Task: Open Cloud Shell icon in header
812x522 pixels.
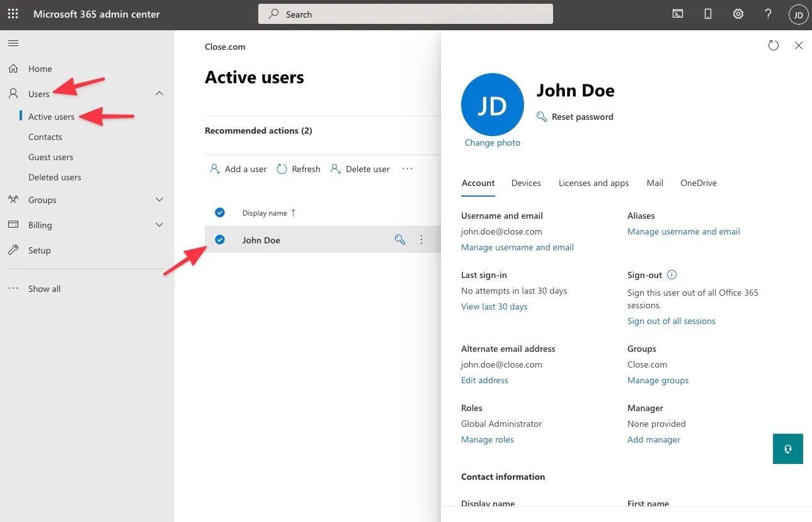Action: [678, 14]
